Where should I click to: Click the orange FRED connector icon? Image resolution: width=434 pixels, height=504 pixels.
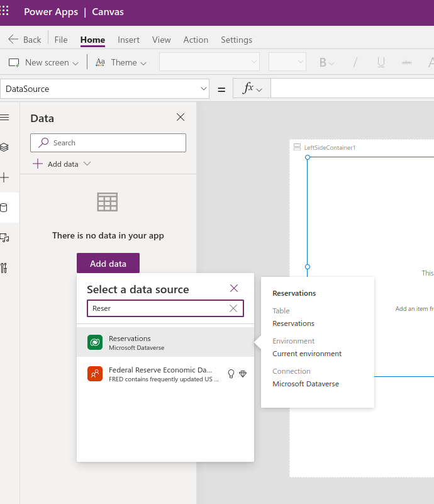(x=95, y=374)
